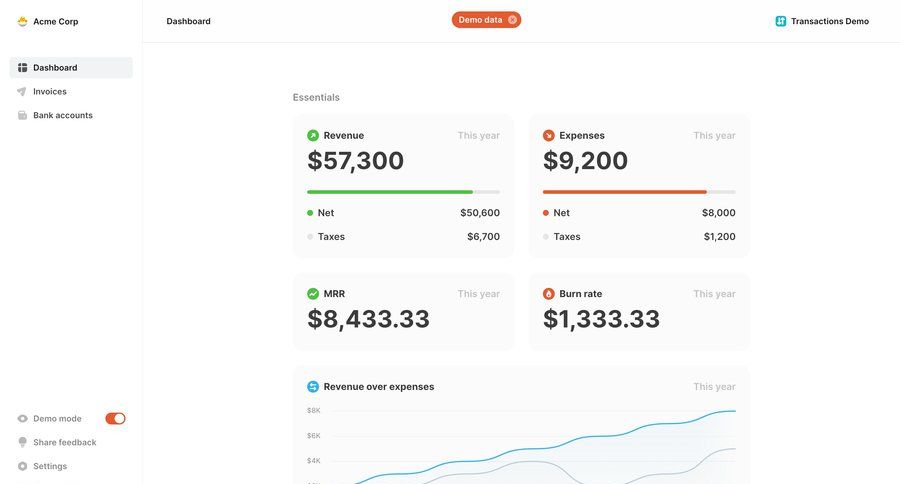Click the $9,200 expenses total
The image size is (900, 484).
(x=585, y=161)
